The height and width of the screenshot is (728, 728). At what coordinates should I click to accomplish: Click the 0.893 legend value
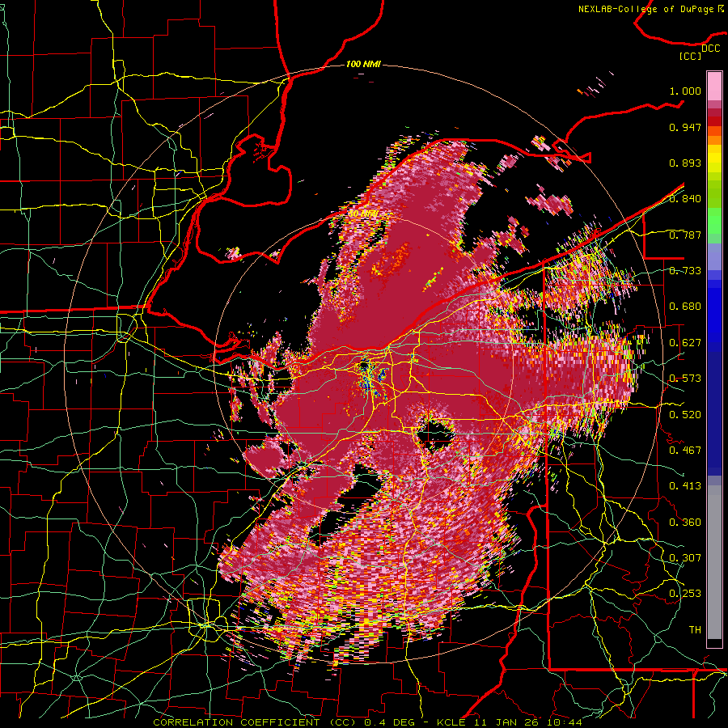click(685, 163)
